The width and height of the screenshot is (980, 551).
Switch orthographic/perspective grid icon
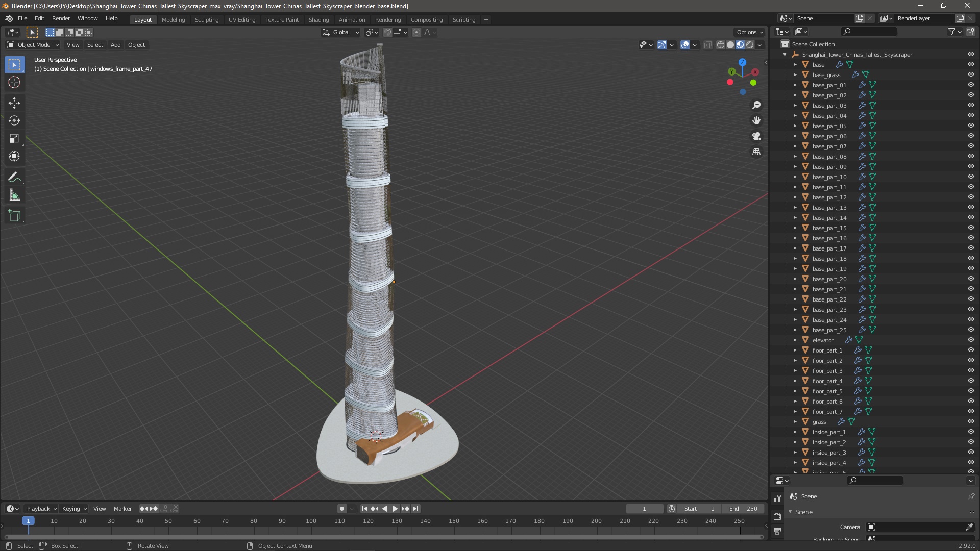(756, 152)
